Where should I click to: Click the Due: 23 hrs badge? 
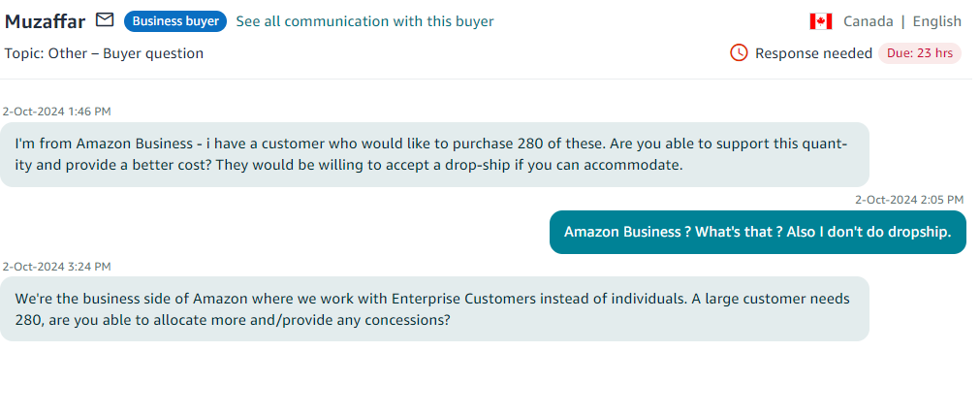[x=919, y=53]
